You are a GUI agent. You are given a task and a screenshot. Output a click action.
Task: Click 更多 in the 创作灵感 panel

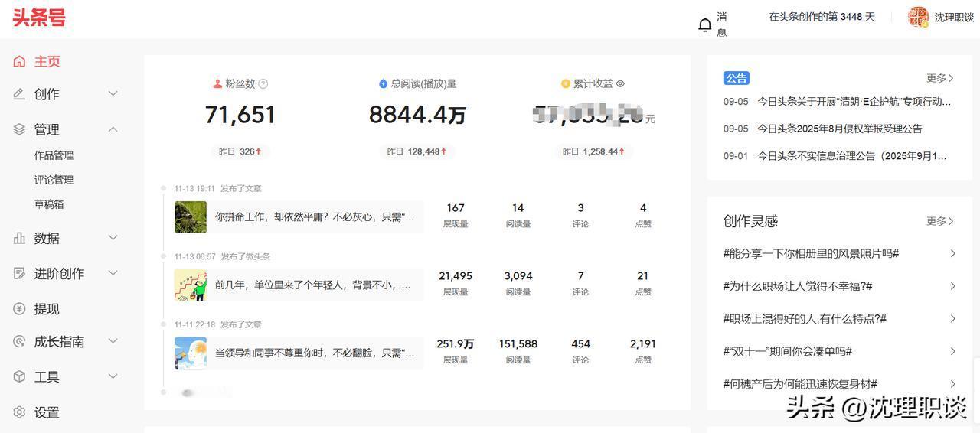[x=940, y=221]
